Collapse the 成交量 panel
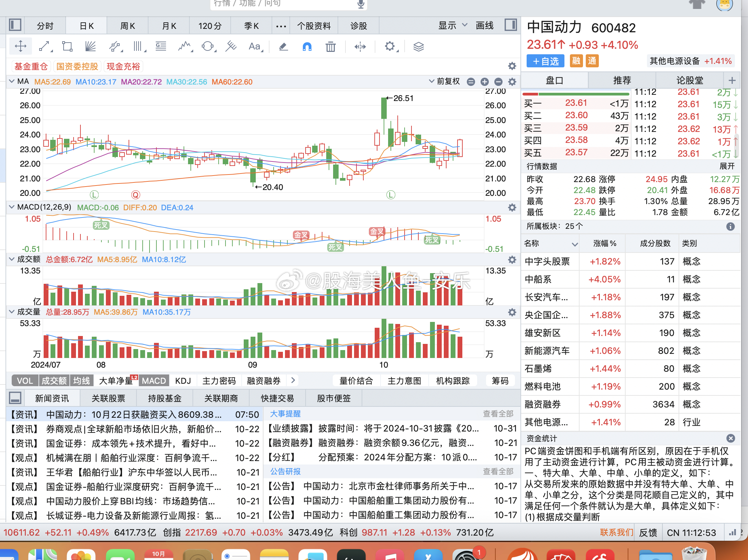This screenshot has height=560, width=748. point(12,312)
